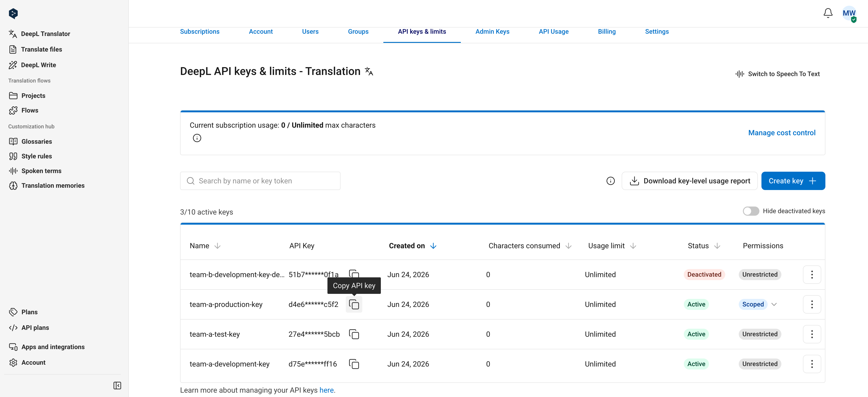Open the MW user avatar menu
Screen dimensions: 868x397
849,14
